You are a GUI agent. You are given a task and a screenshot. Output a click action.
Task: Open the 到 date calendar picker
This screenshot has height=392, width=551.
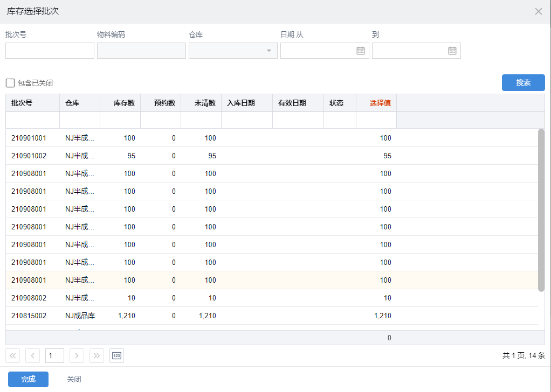452,51
